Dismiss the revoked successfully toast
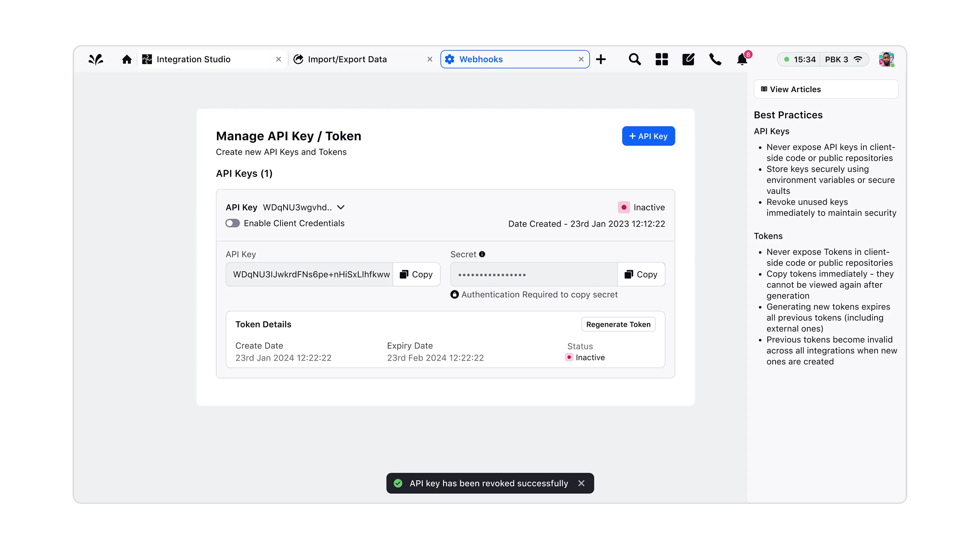The height and width of the screenshot is (549, 980). [581, 483]
